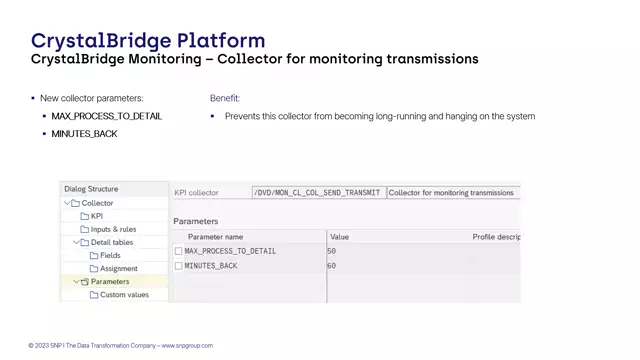Select the Detail tables tree item label

[112, 242]
